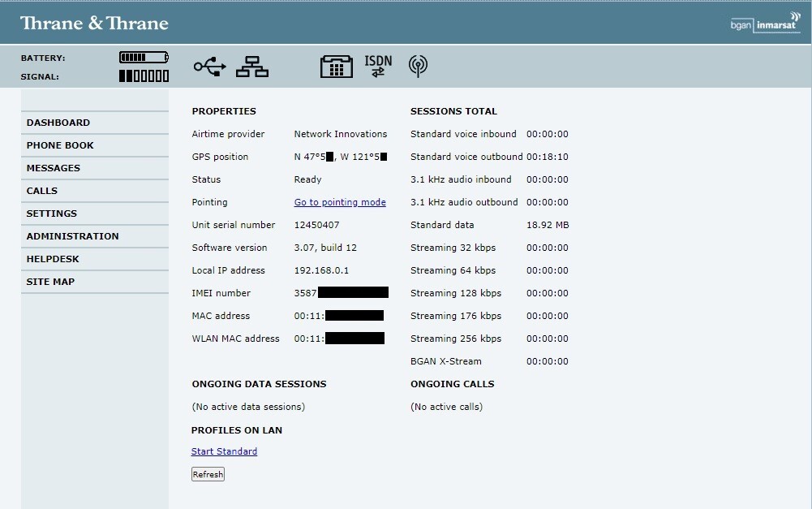Open the Site Map entry
The height and width of the screenshot is (509, 812).
[95, 283]
